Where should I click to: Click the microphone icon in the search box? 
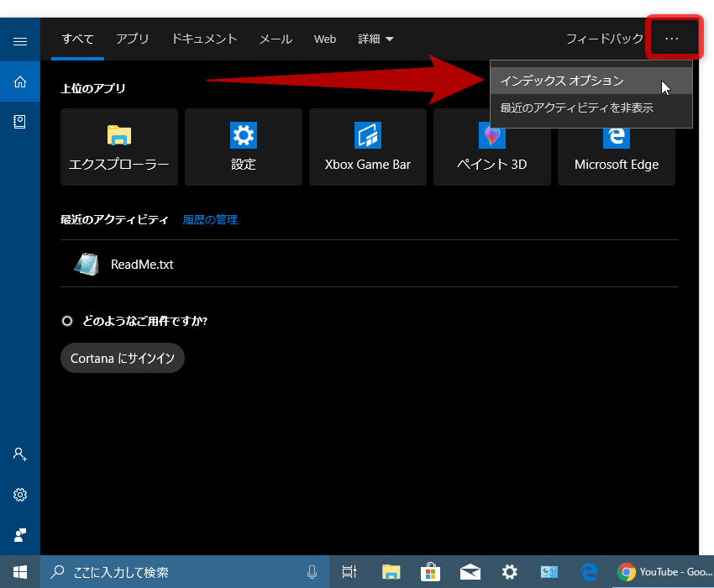pos(312,572)
